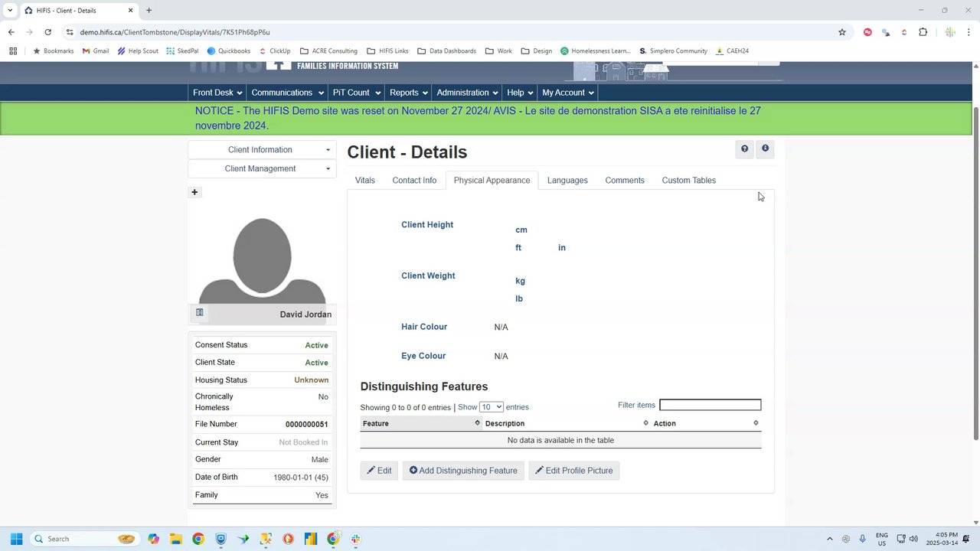The width and height of the screenshot is (980, 551).
Task: Open the Custom Tables tab
Action: (x=689, y=181)
